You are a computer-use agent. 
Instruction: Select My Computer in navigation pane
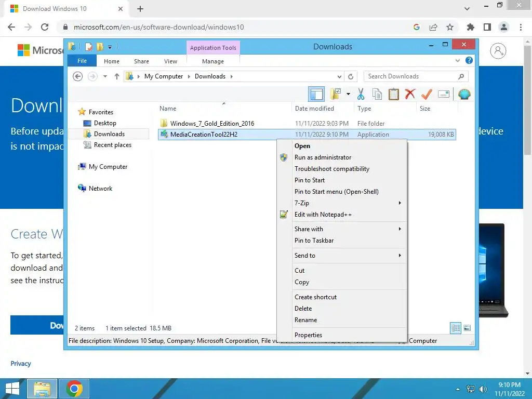click(x=108, y=167)
